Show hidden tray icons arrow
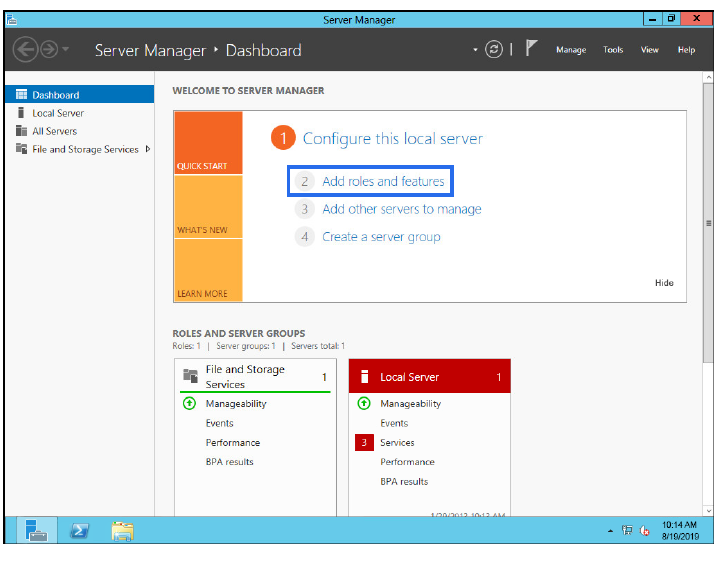 tap(610, 531)
